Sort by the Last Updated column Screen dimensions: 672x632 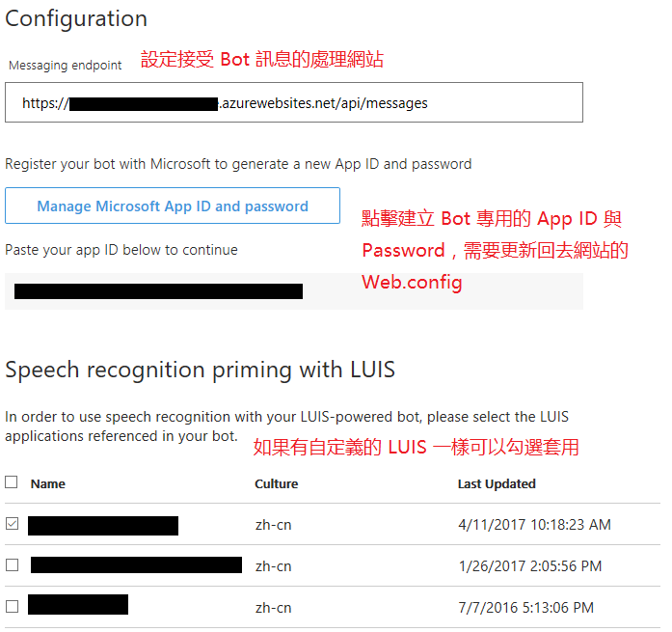coord(496,483)
